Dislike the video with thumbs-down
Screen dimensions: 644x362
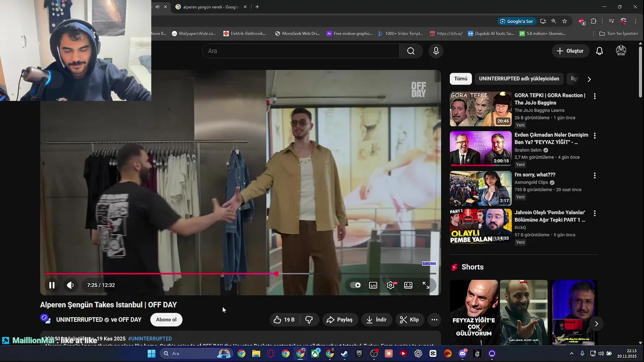(309, 320)
